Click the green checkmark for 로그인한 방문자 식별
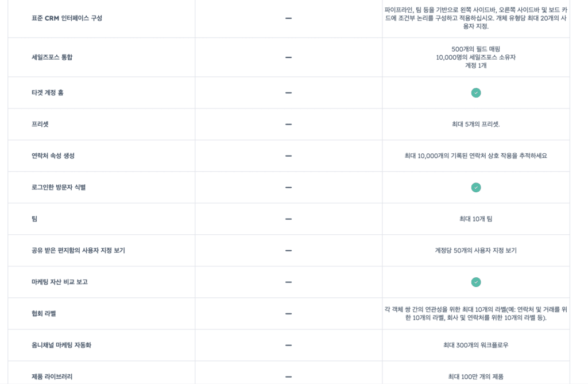Image resolution: width=588 pixels, height=384 pixels. (476, 187)
